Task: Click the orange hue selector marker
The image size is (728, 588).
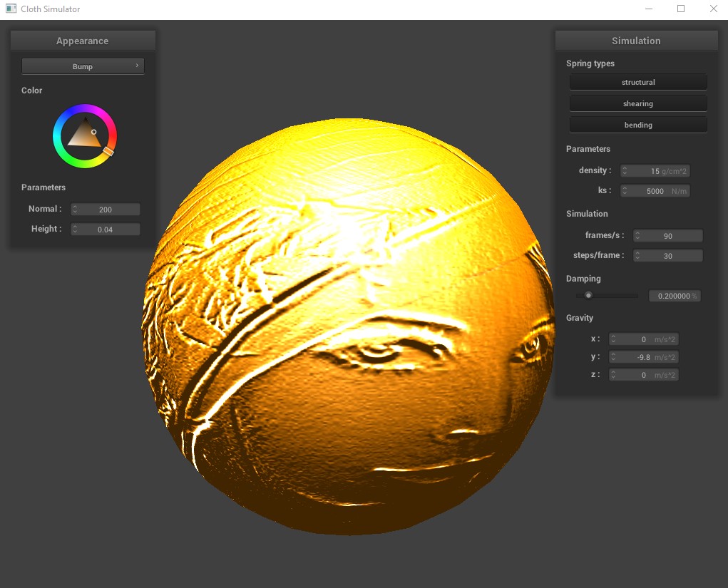Action: tap(108, 151)
